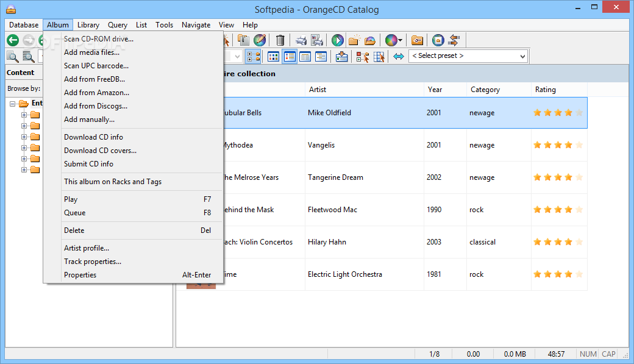Viewport: 634px width, 364px height.
Task: Toggle the thumbnails grid view button
Action: click(x=274, y=56)
